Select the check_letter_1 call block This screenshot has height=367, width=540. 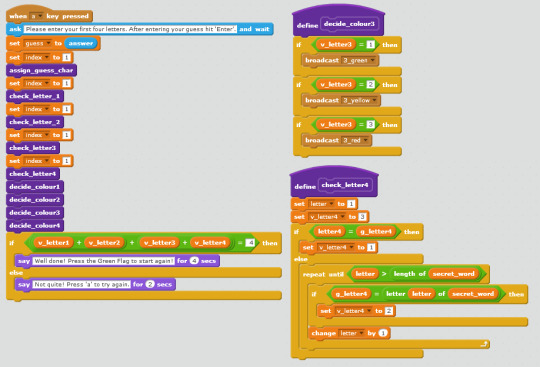tap(35, 96)
